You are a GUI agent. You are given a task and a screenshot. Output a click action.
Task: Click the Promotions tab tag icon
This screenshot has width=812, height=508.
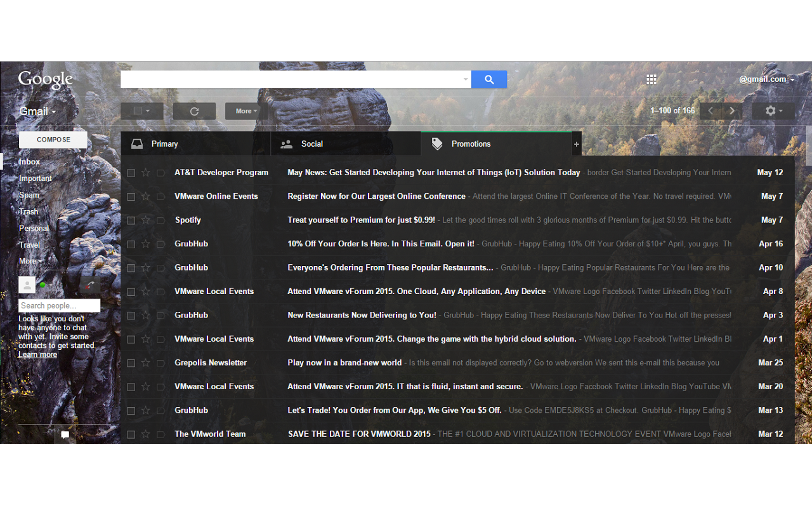437,144
